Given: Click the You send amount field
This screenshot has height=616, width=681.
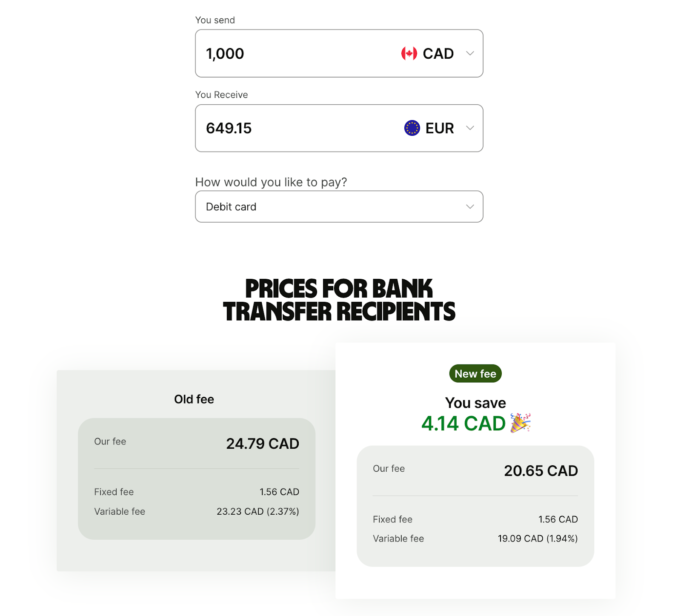Looking at the screenshot, I should point(339,53).
